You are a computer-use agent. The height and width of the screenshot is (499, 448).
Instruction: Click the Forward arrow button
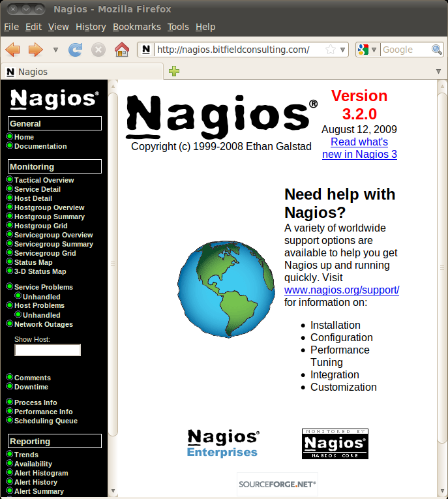(35, 50)
